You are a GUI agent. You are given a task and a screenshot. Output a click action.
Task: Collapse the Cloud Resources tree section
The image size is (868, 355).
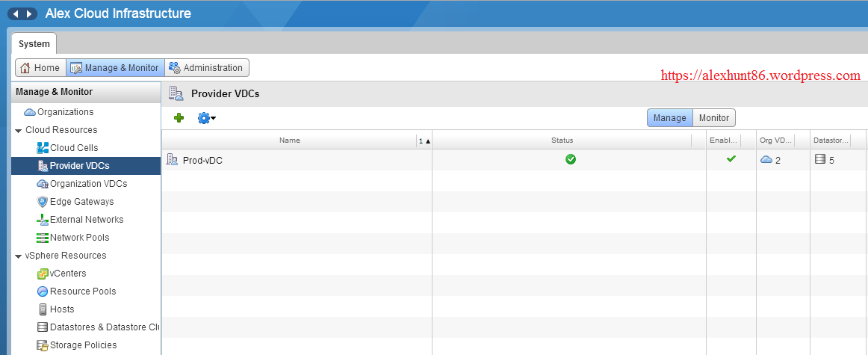point(18,131)
